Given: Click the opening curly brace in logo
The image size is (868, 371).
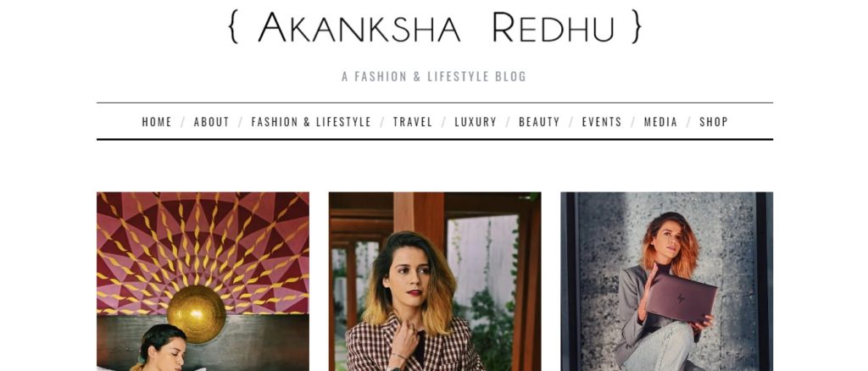Looking at the screenshot, I should pyautogui.click(x=233, y=26).
